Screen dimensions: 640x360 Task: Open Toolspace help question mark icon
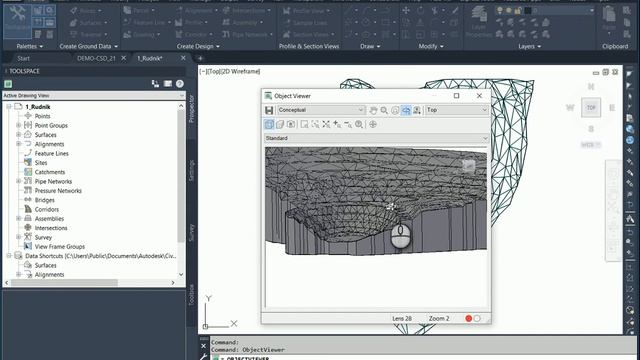[180, 84]
